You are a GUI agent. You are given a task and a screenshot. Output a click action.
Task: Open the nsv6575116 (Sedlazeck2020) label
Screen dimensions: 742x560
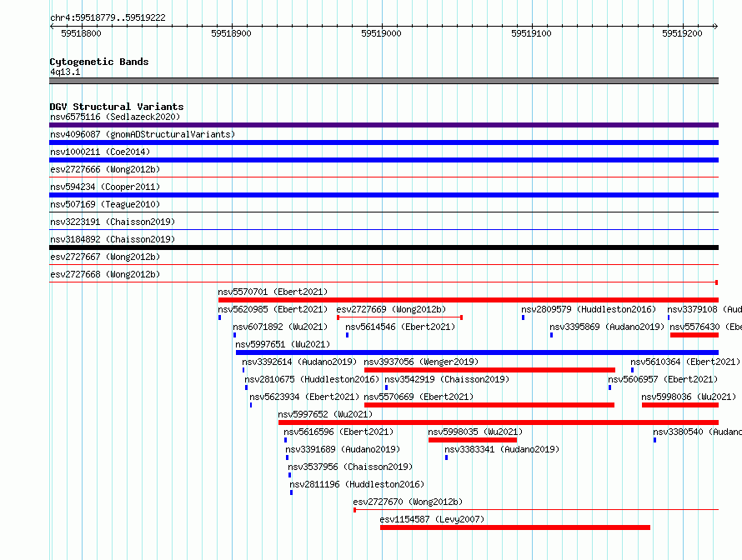(115, 117)
